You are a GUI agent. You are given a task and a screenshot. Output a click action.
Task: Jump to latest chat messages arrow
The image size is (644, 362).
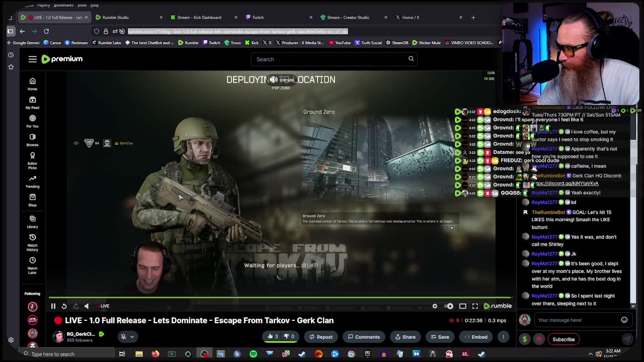coord(633,306)
